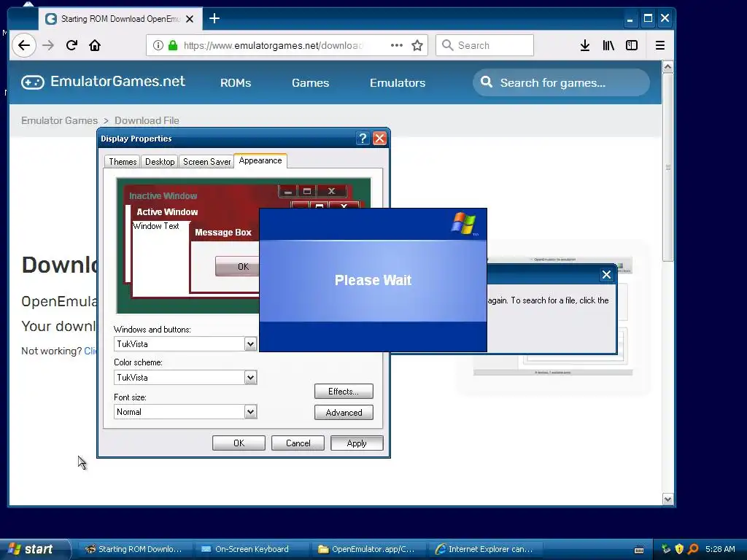
Task: Reload the page with the refresh icon
Action: pos(72,45)
